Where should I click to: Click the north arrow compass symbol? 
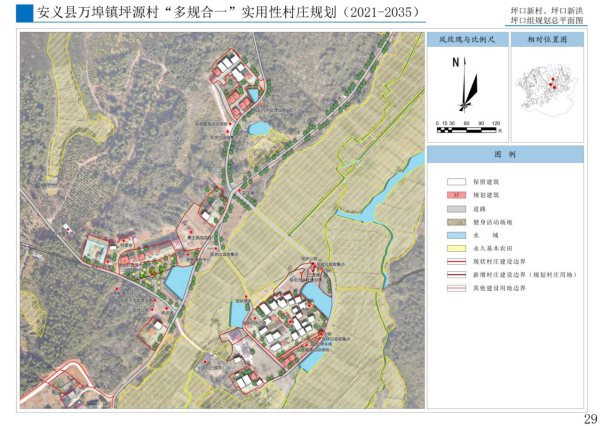point(464,84)
